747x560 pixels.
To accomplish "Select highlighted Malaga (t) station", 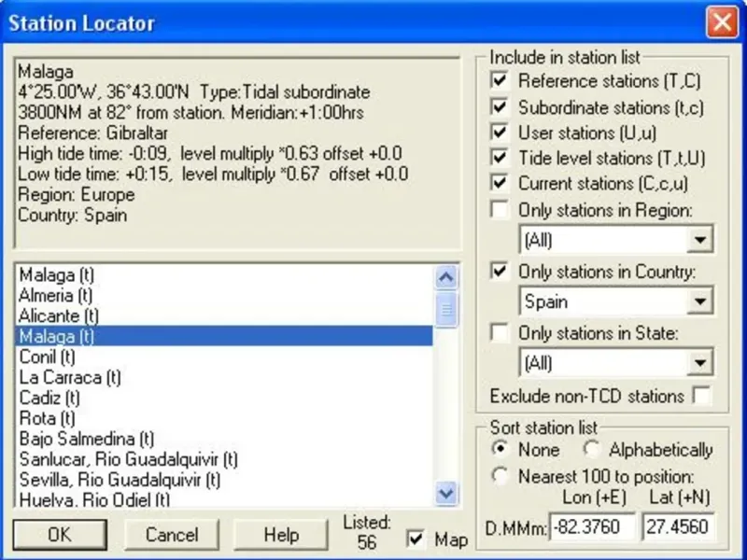I will point(224,336).
